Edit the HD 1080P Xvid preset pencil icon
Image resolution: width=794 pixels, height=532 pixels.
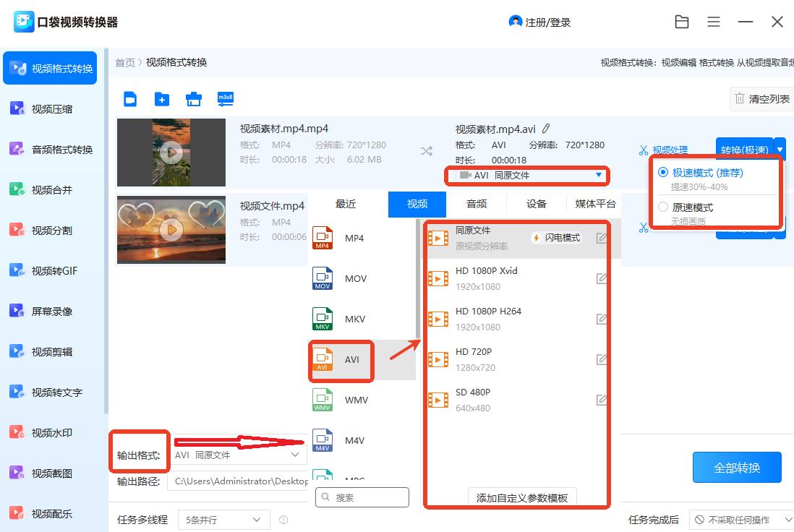point(602,278)
